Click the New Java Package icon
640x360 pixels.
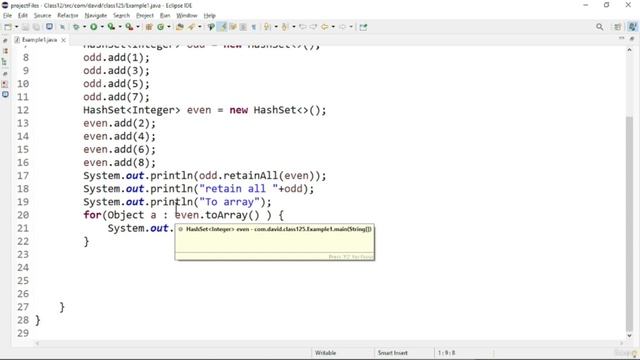pyautogui.click(x=149, y=27)
